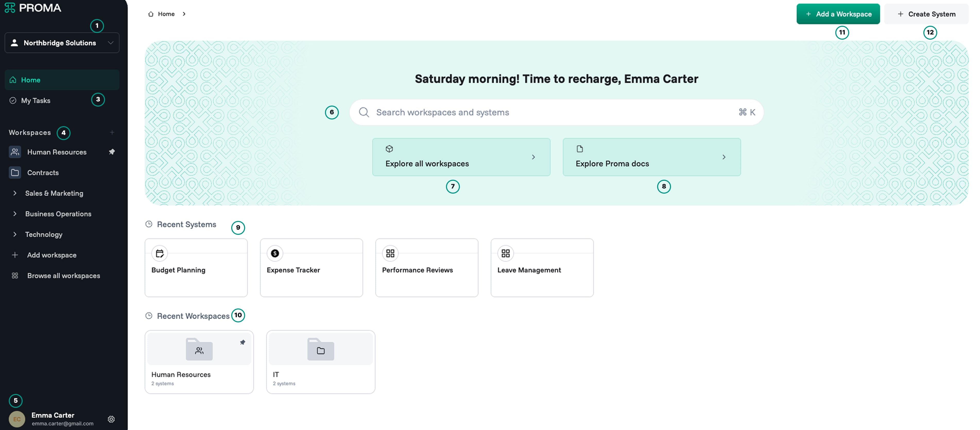Screen dimensions: 980x430
Task: Click the EC user avatar
Action: tap(17, 419)
